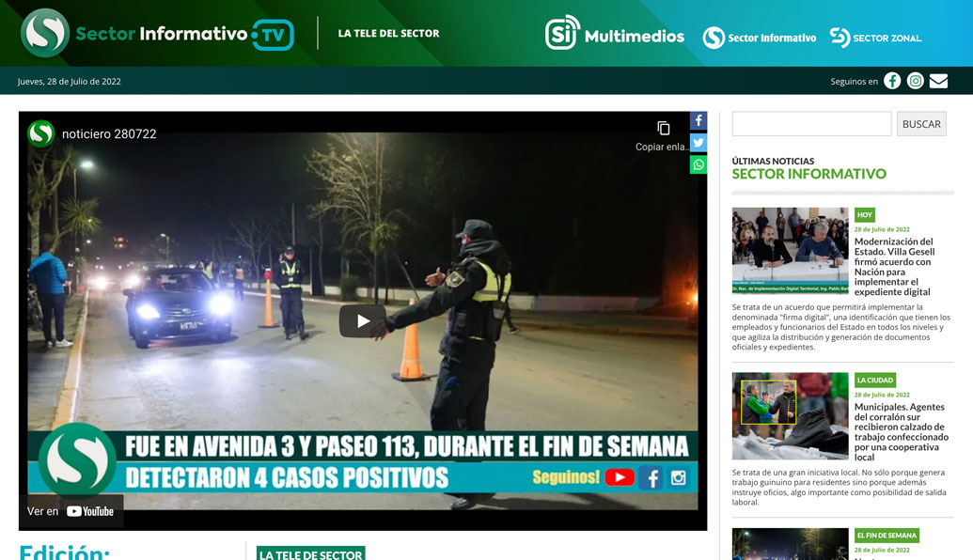This screenshot has height=560, width=973.
Task: Click the LA CIUDAD article thumbnail
Action: coord(790,415)
